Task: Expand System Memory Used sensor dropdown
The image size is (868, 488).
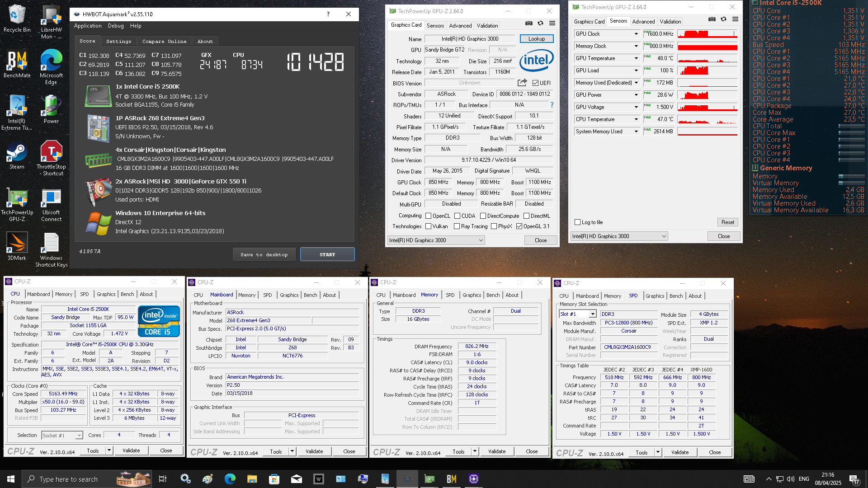Action: click(636, 131)
